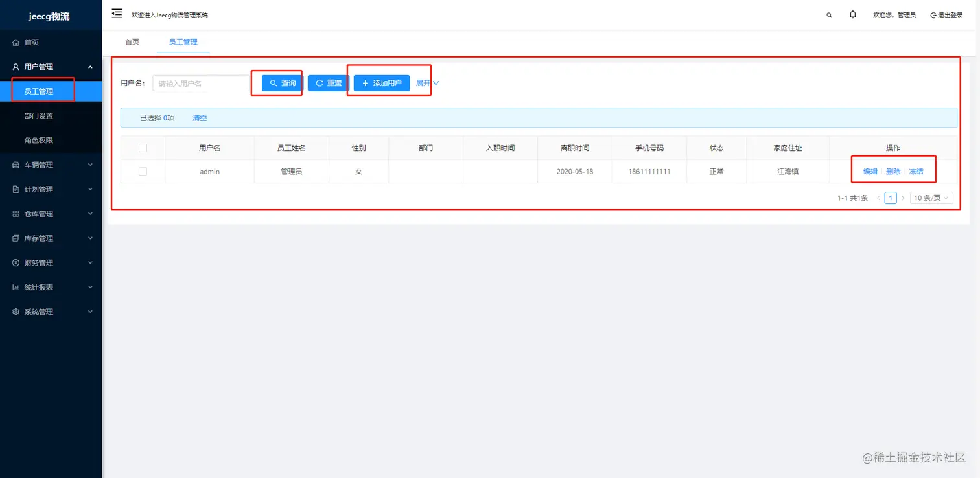Collapse the sidebar with the menu fold icon
Screen dimensions: 980x478
tap(117, 14)
